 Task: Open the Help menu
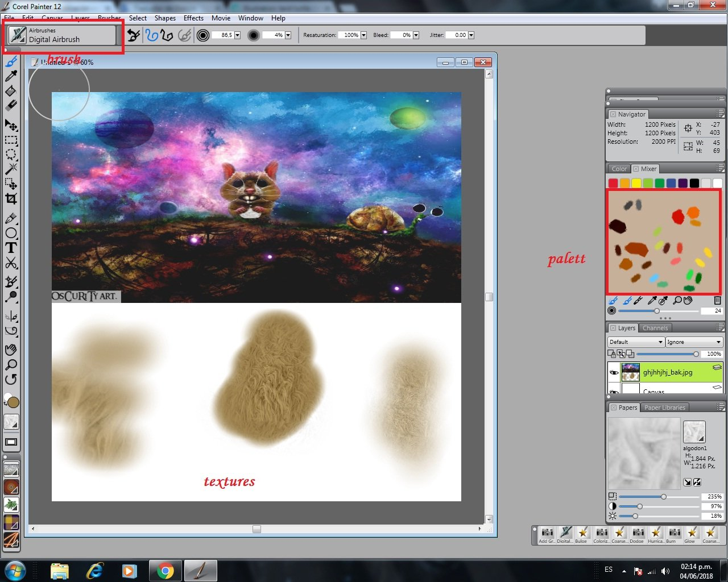(x=278, y=18)
